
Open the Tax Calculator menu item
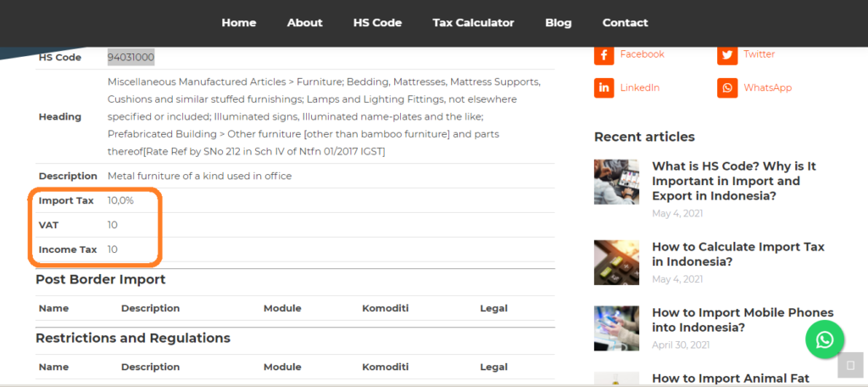pyautogui.click(x=473, y=23)
